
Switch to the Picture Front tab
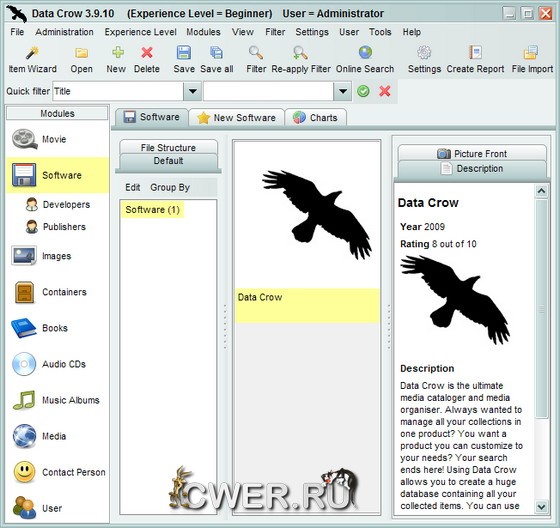click(472, 154)
